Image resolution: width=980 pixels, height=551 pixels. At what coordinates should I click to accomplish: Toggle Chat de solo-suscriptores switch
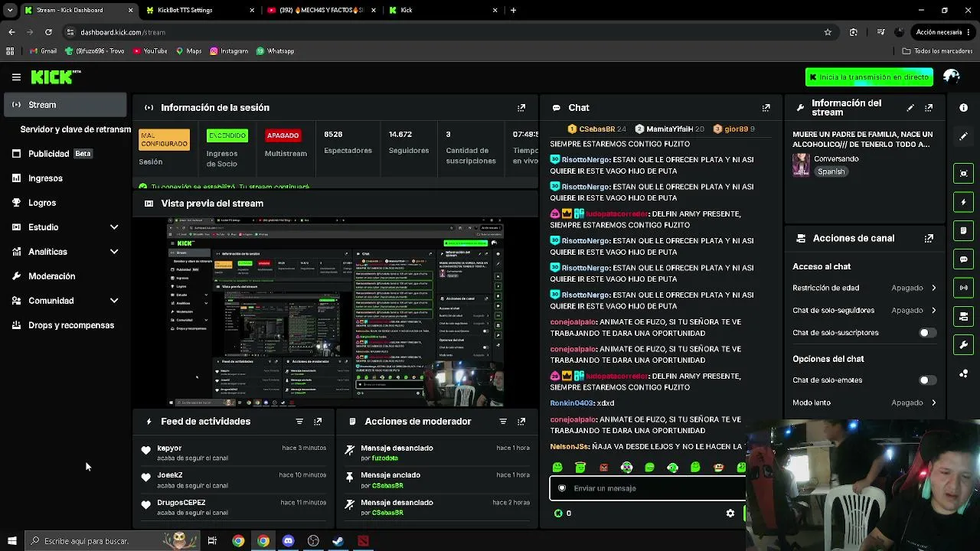pos(926,333)
